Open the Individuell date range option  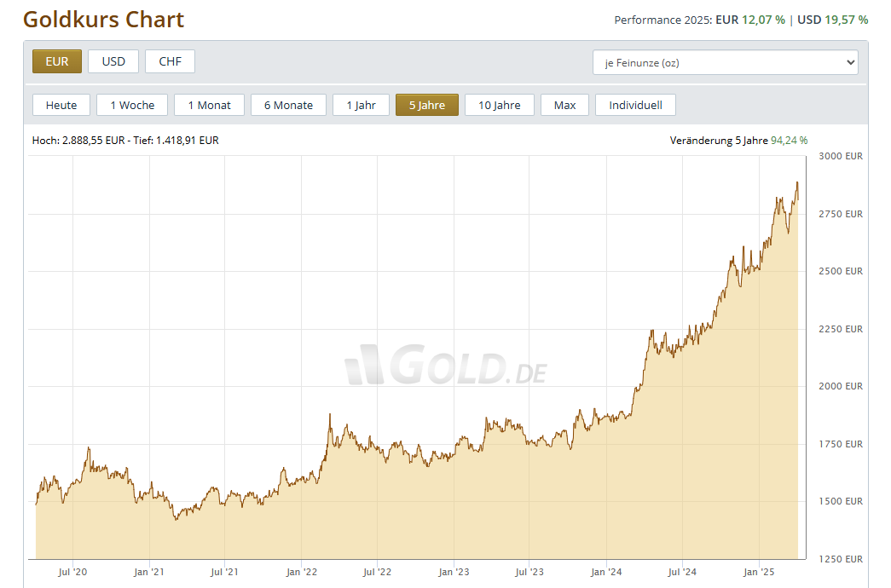(x=635, y=105)
